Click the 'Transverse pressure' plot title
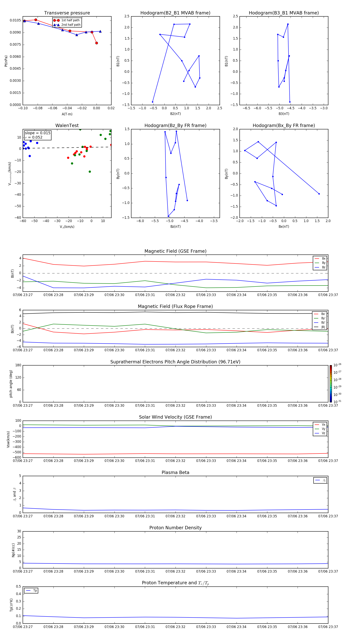 point(67,13)
